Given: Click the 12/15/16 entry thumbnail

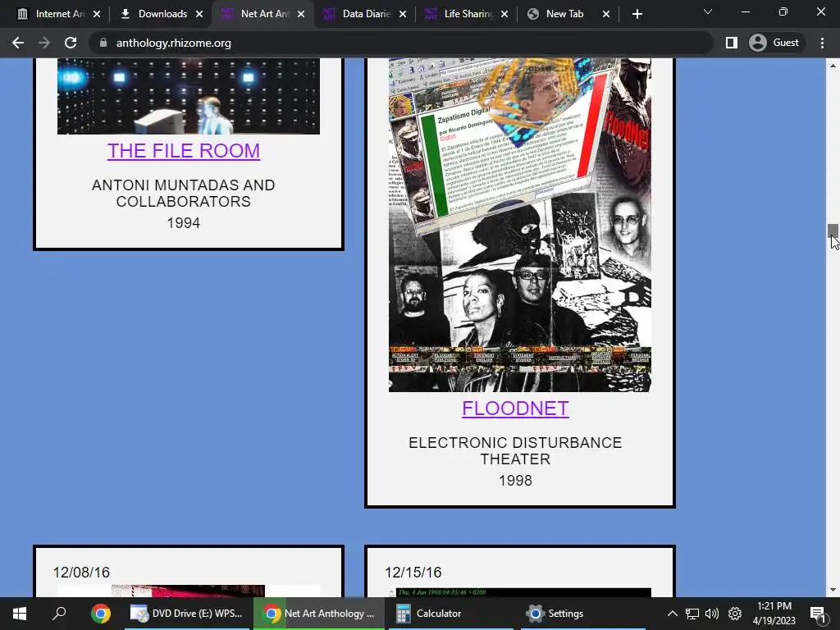Looking at the screenshot, I should [x=519, y=592].
